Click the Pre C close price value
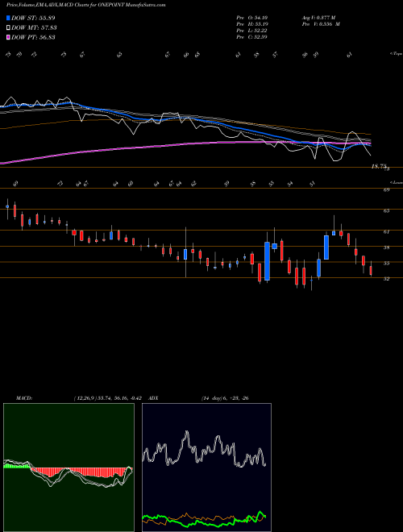Viewport: 403px width, 532px height. pos(251,36)
